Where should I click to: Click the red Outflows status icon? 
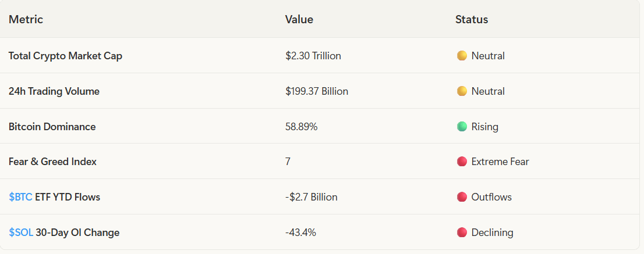(x=462, y=197)
